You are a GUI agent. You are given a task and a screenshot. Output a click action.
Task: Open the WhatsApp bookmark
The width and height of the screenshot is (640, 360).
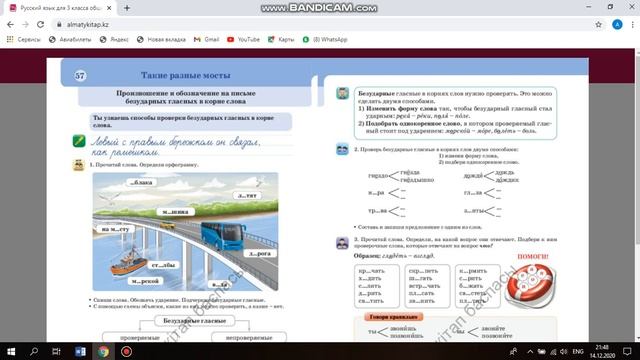(325, 40)
